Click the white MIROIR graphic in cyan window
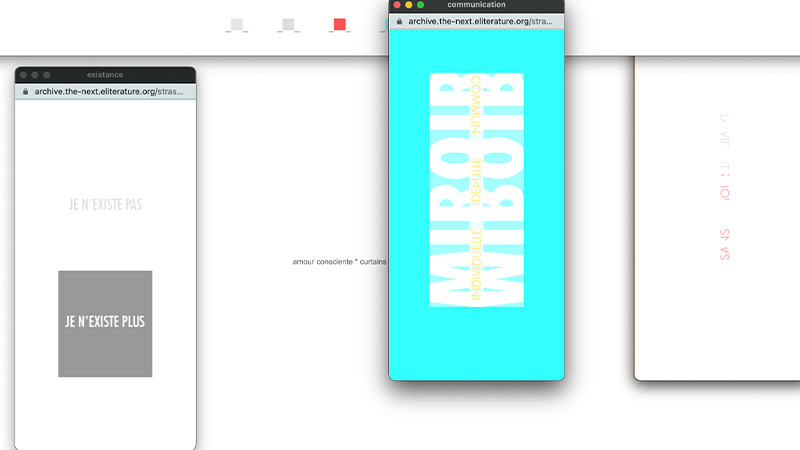The width and height of the screenshot is (800, 450). click(450, 190)
